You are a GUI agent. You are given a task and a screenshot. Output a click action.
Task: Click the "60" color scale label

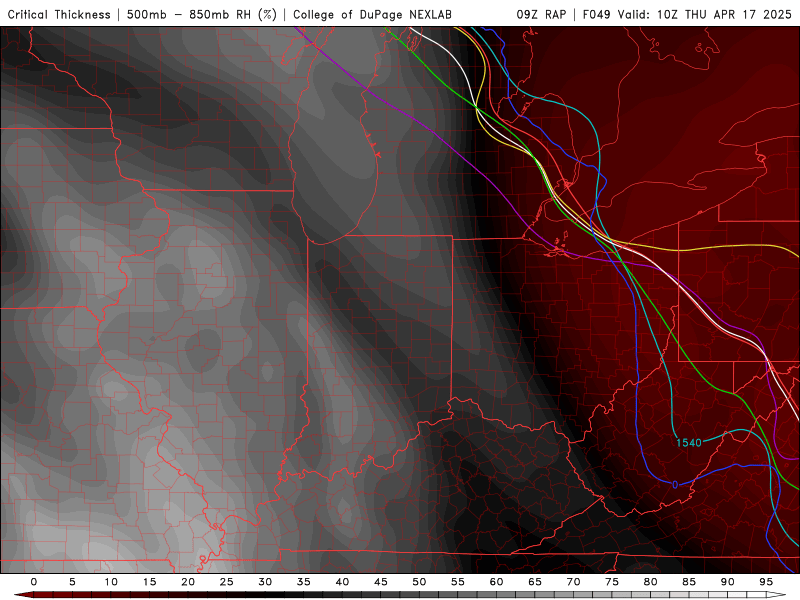tap(496, 582)
